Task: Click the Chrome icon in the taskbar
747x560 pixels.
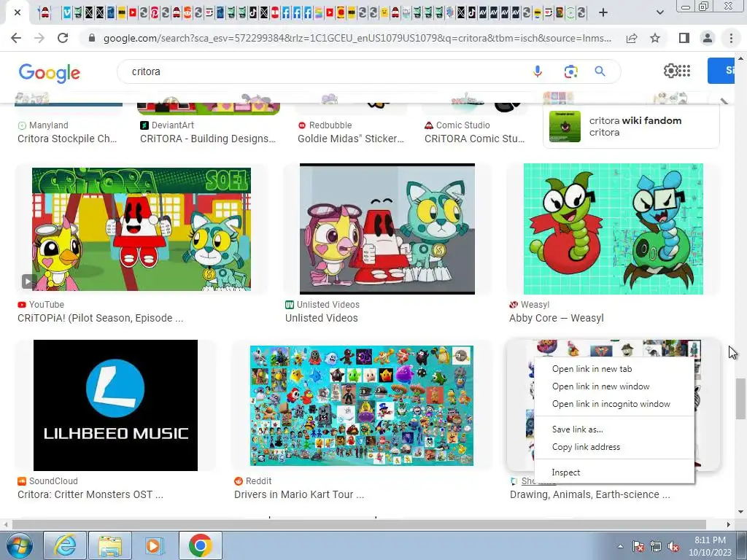Action: [x=200, y=545]
